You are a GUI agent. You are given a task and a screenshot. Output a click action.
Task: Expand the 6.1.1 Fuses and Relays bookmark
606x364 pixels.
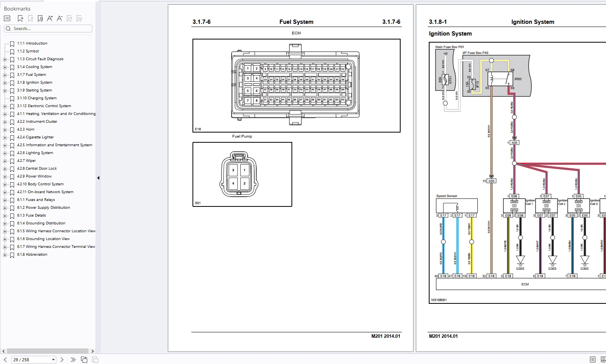point(5,200)
